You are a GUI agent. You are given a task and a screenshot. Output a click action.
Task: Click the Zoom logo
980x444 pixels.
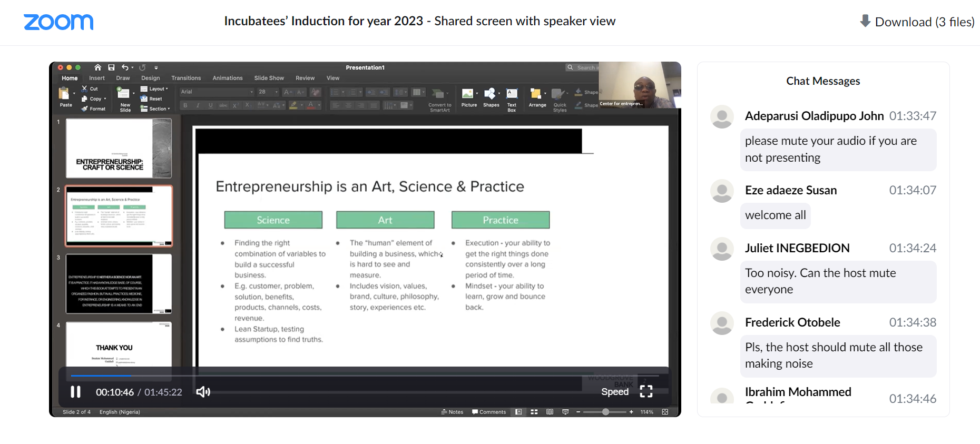coord(58,22)
